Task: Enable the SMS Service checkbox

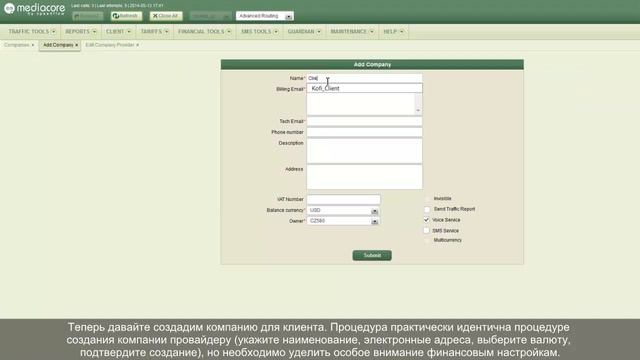Action: click(x=427, y=231)
